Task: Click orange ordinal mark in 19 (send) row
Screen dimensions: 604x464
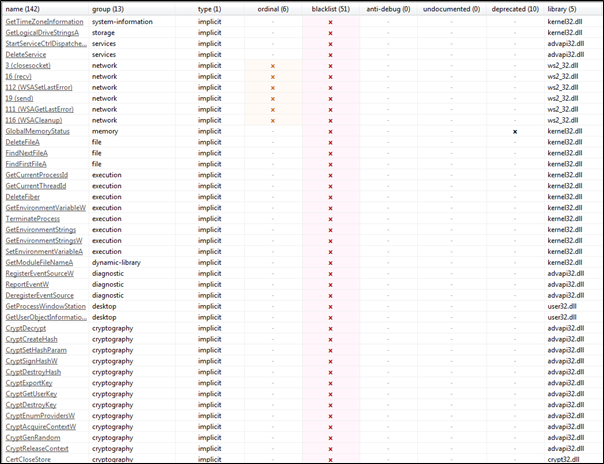Action: (273, 99)
